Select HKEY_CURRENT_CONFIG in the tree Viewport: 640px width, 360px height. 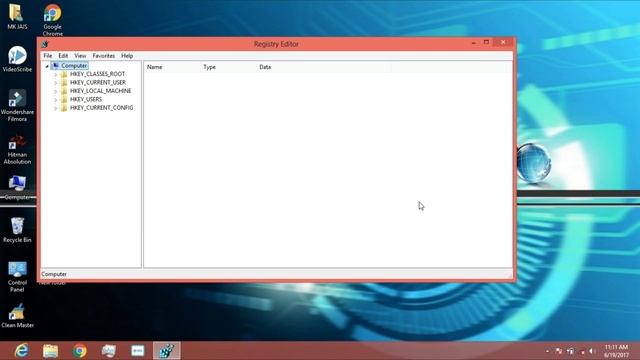101,108
